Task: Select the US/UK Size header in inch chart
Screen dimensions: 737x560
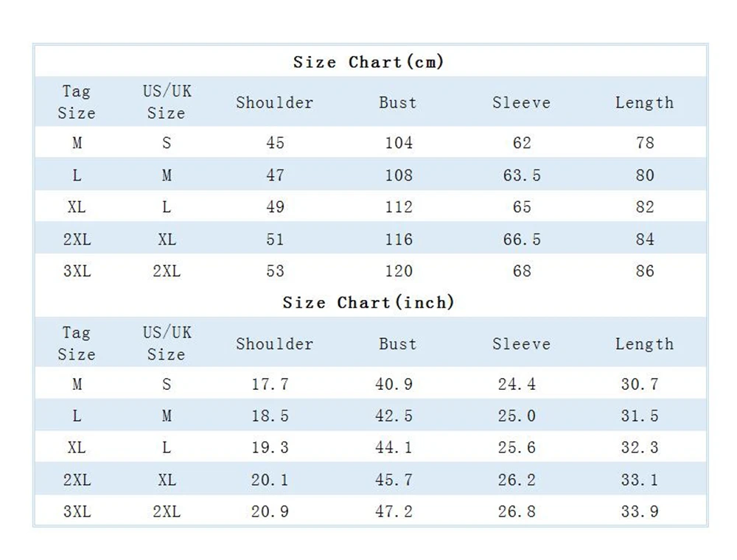Action: point(167,343)
